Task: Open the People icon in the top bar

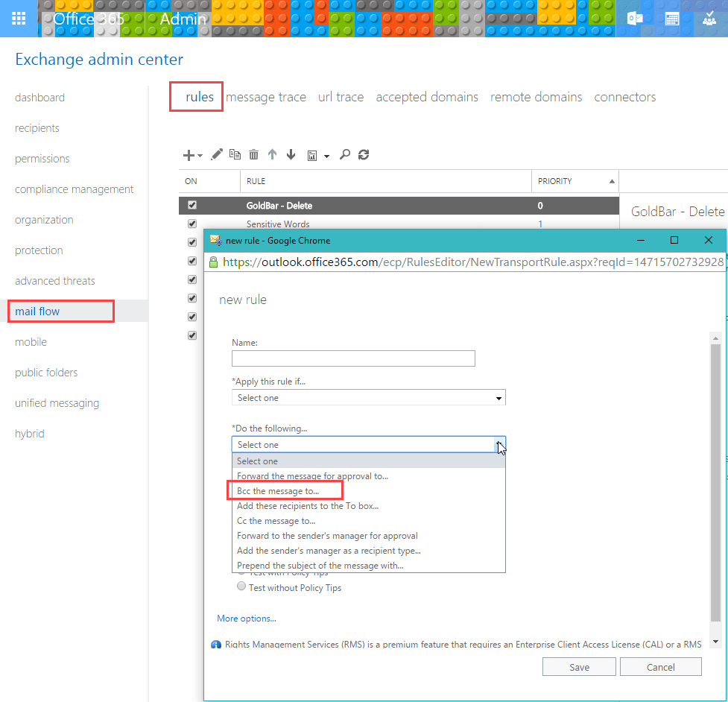Action: tap(709, 19)
